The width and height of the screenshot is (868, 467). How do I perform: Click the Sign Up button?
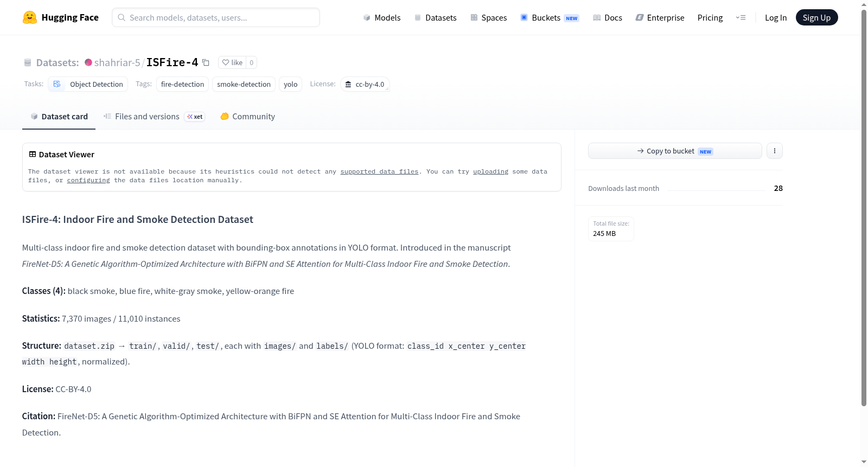816,17
